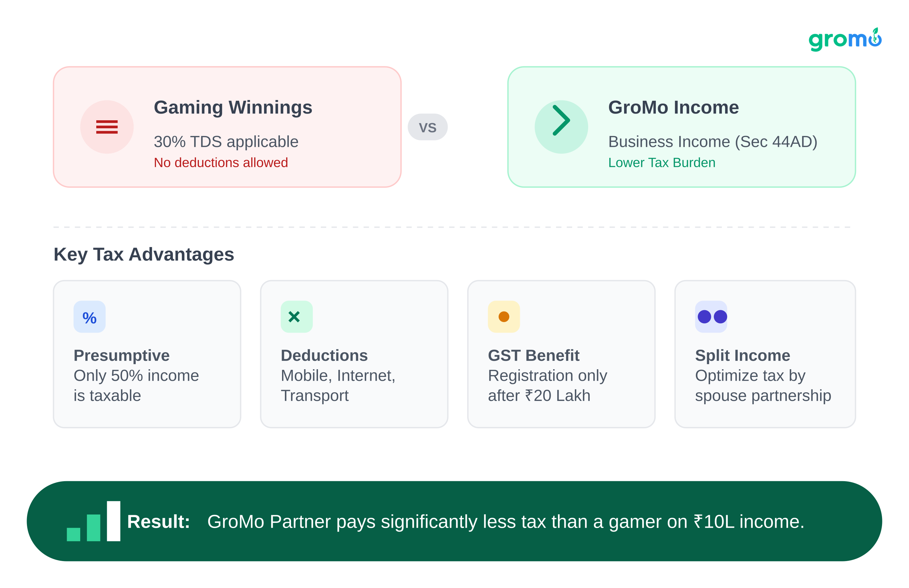Screen dimensions: 909x588
Task: Click the red three-line Gaming Winnings icon
Action: [107, 127]
